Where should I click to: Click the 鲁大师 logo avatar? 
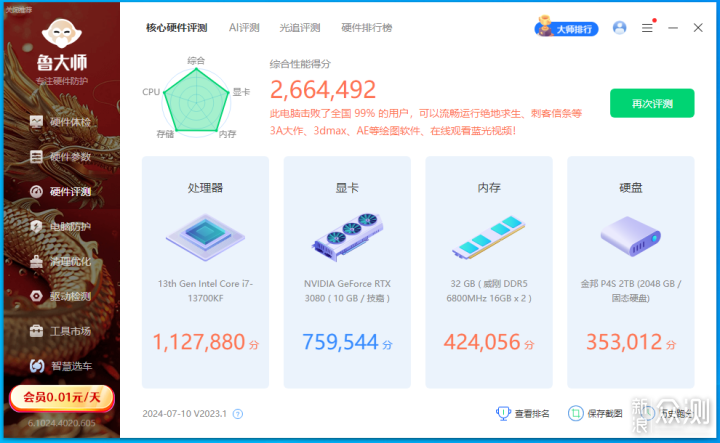(x=62, y=33)
